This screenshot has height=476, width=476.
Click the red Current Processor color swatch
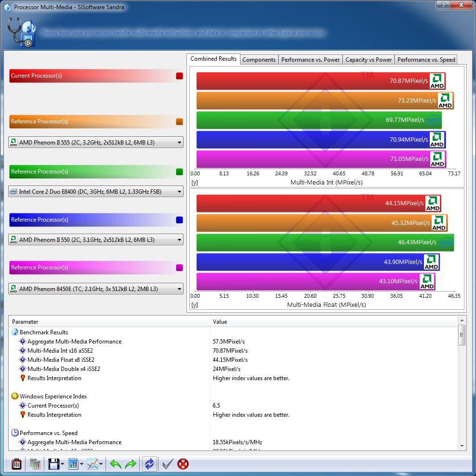pos(179,76)
